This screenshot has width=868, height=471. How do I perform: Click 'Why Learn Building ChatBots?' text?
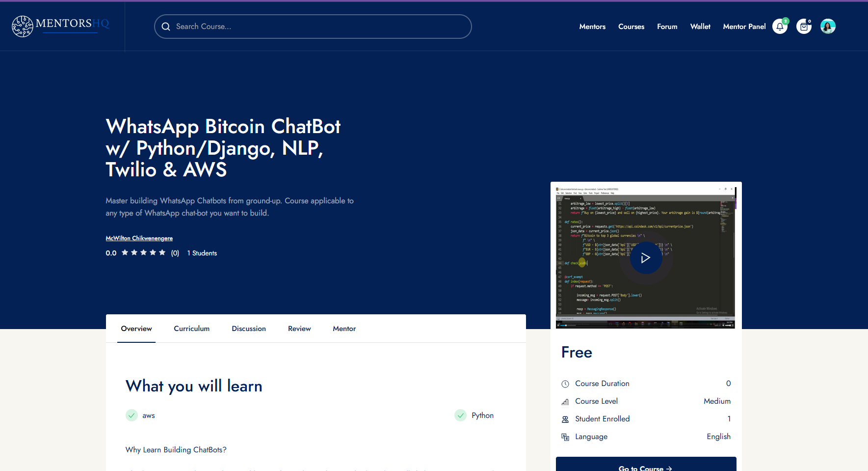coord(176,450)
